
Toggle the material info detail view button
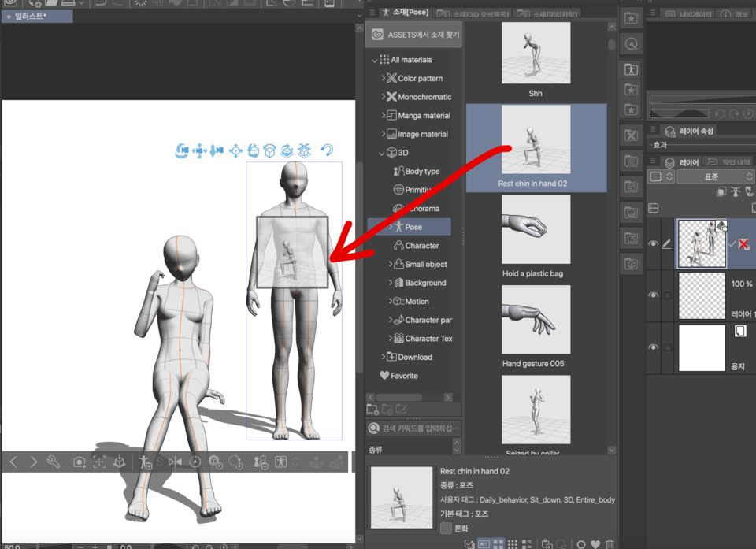(484, 543)
